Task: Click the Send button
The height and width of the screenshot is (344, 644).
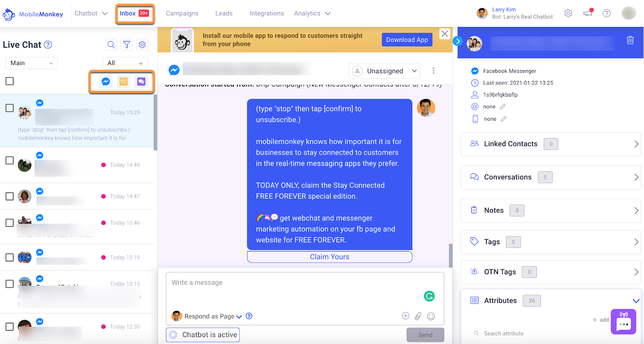Action: [x=425, y=335]
